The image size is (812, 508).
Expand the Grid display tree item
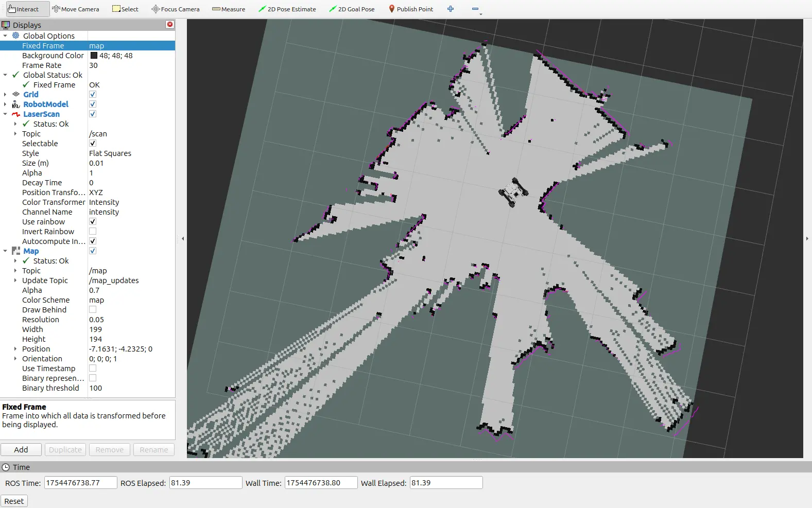[x=5, y=95]
